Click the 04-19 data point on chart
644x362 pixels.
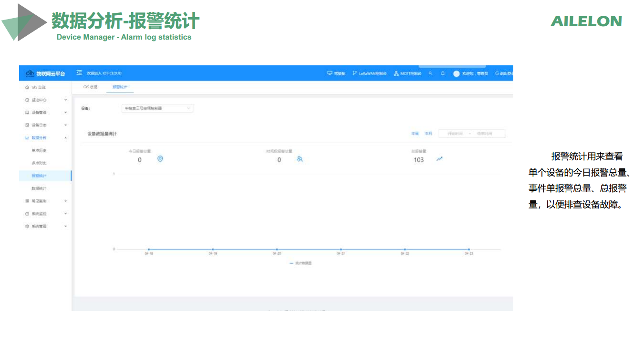(x=213, y=249)
